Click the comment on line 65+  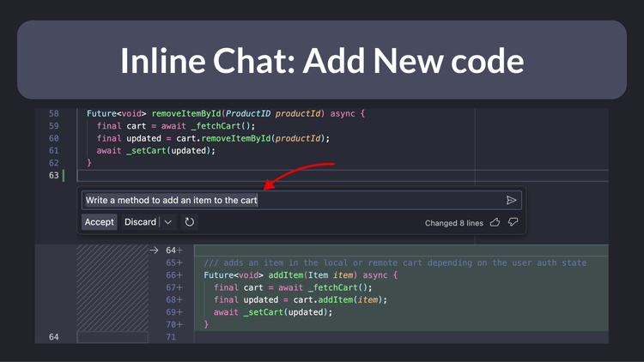pos(395,262)
